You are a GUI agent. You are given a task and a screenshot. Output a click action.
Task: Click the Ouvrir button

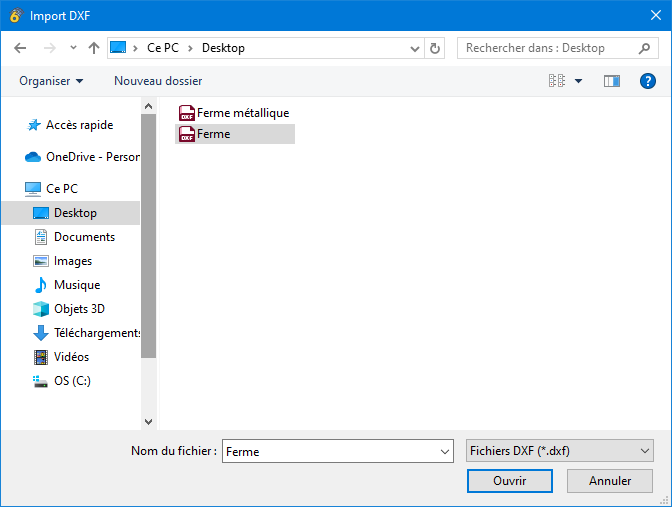tap(510, 481)
